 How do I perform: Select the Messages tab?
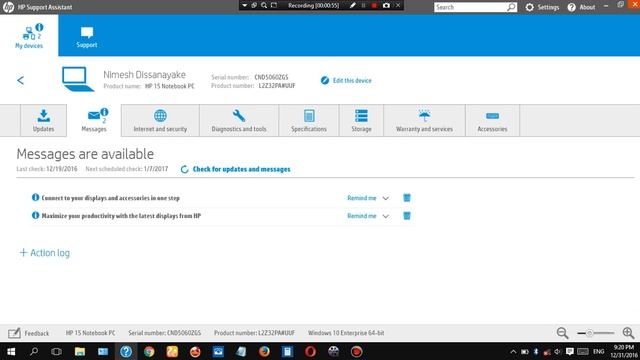[94, 120]
